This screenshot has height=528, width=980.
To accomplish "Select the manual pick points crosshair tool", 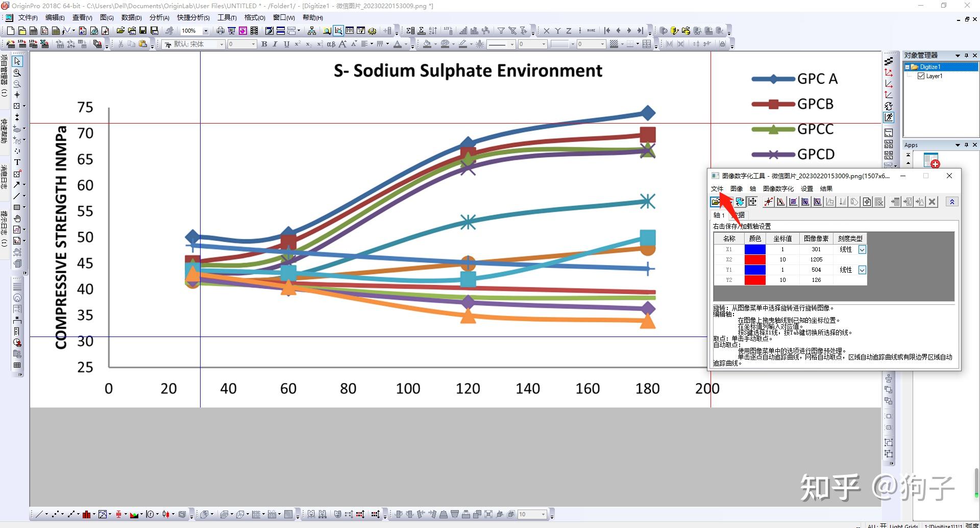I will click(768, 202).
